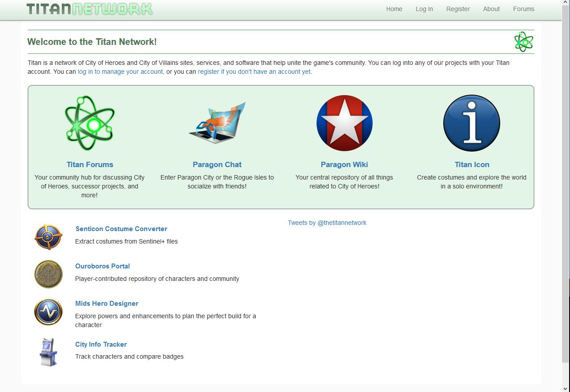Open the Senticon Costume Converter link
The image size is (570, 392).
tap(121, 229)
